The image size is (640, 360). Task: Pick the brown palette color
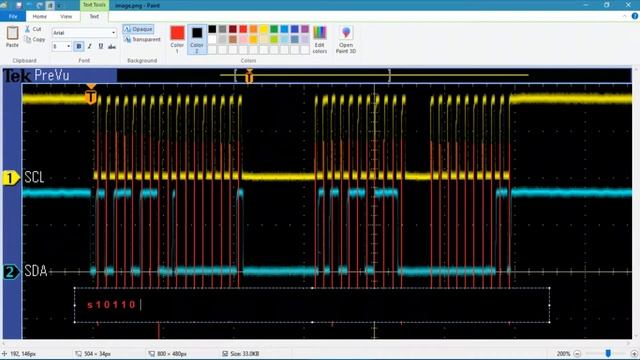click(x=233, y=40)
